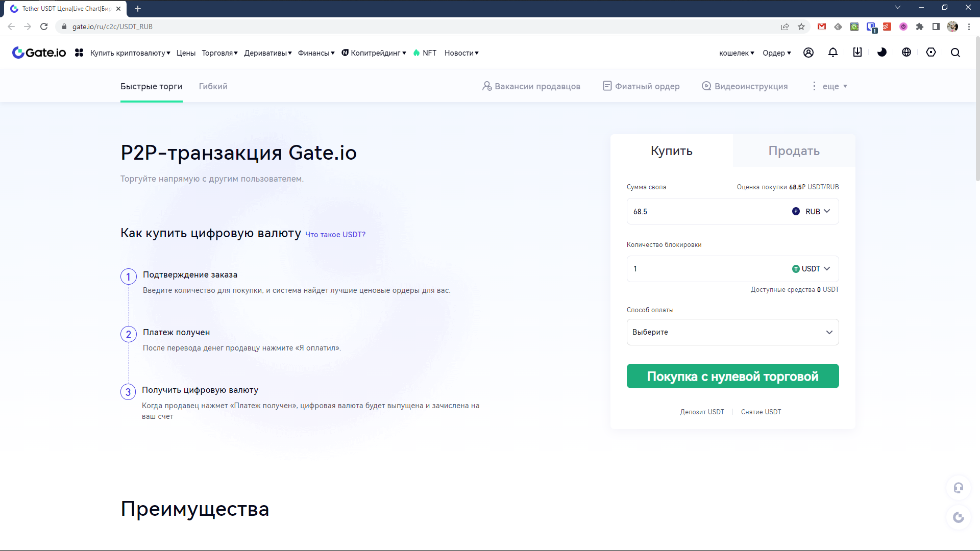Bookmark this page with star icon
980x551 pixels.
801,27
